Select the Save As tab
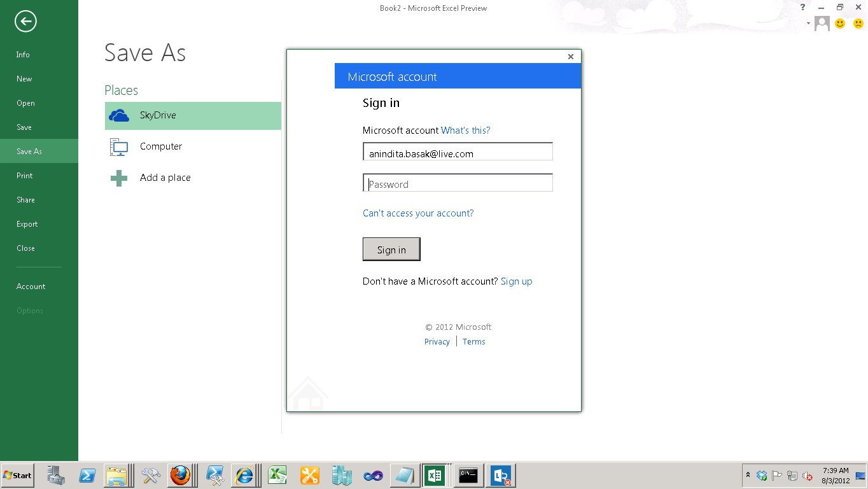The height and width of the screenshot is (489, 868). (x=39, y=152)
